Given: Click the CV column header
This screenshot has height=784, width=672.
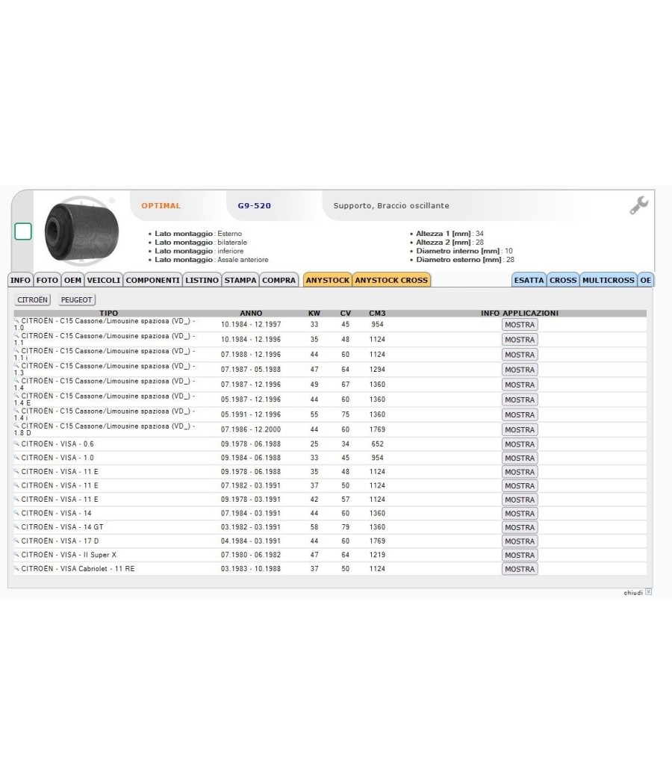Looking at the screenshot, I should pos(346,313).
